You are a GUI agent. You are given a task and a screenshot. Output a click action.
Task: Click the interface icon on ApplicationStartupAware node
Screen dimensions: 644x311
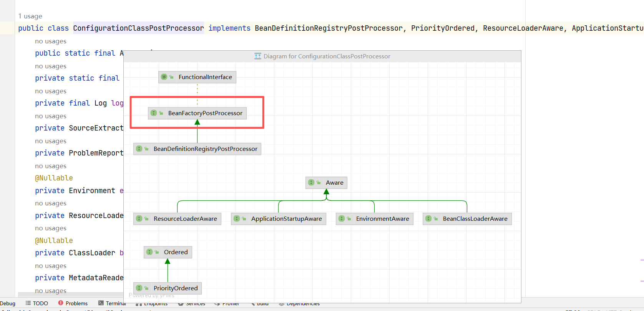click(237, 218)
